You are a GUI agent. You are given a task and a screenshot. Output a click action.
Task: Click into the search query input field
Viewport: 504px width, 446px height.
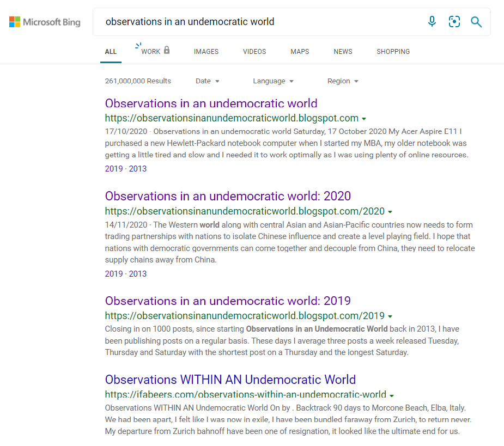click(x=256, y=22)
